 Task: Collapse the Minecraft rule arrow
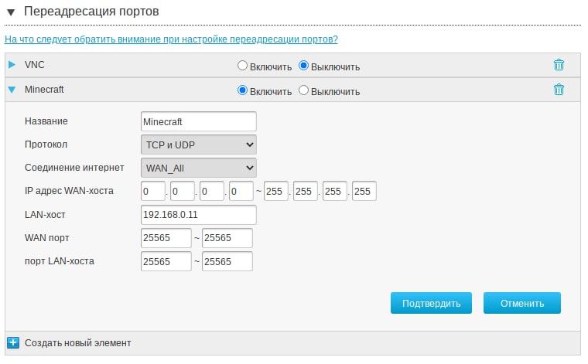(12, 90)
